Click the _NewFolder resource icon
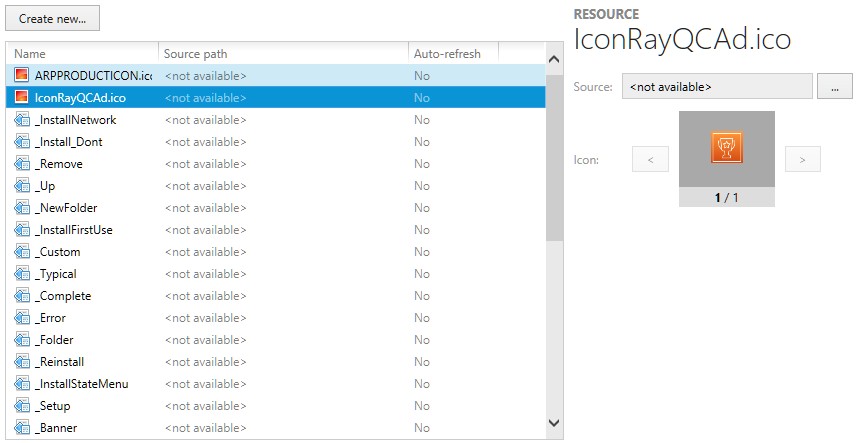Screen dimensions: 858x443 tap(22, 208)
